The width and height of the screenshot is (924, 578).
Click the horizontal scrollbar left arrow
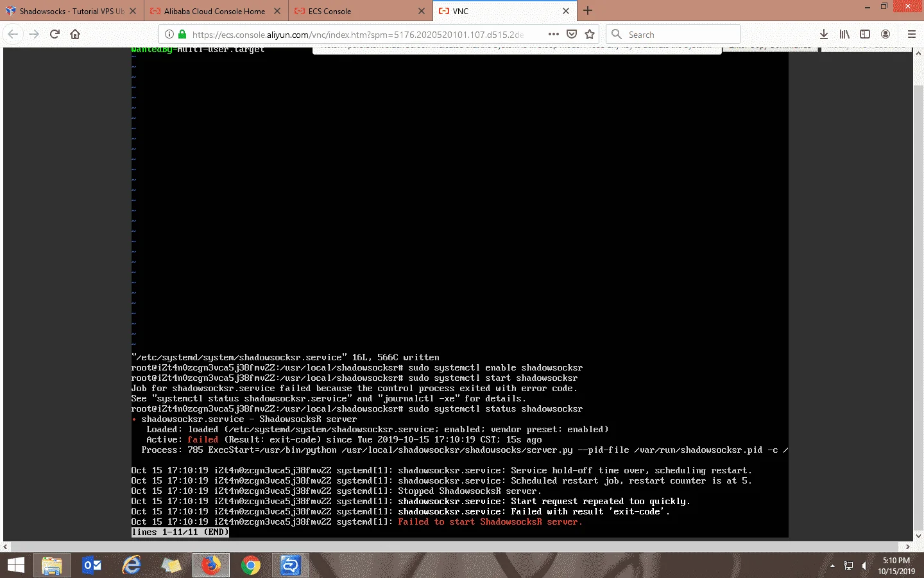tap(6, 547)
